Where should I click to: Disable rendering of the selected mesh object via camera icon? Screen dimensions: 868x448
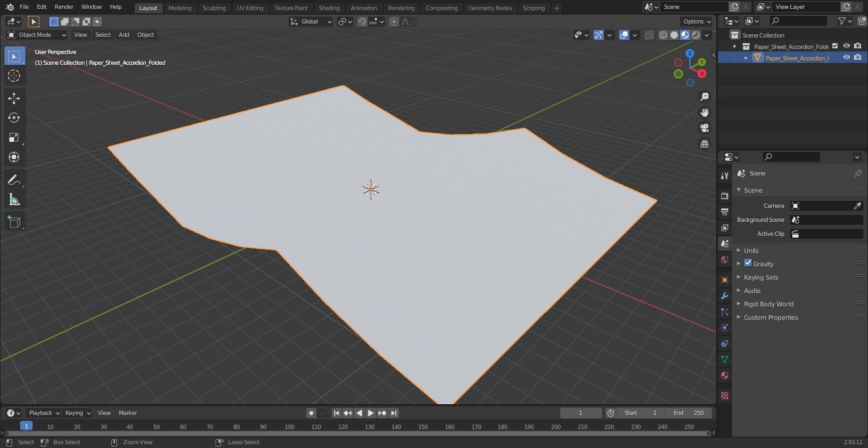[x=857, y=57]
